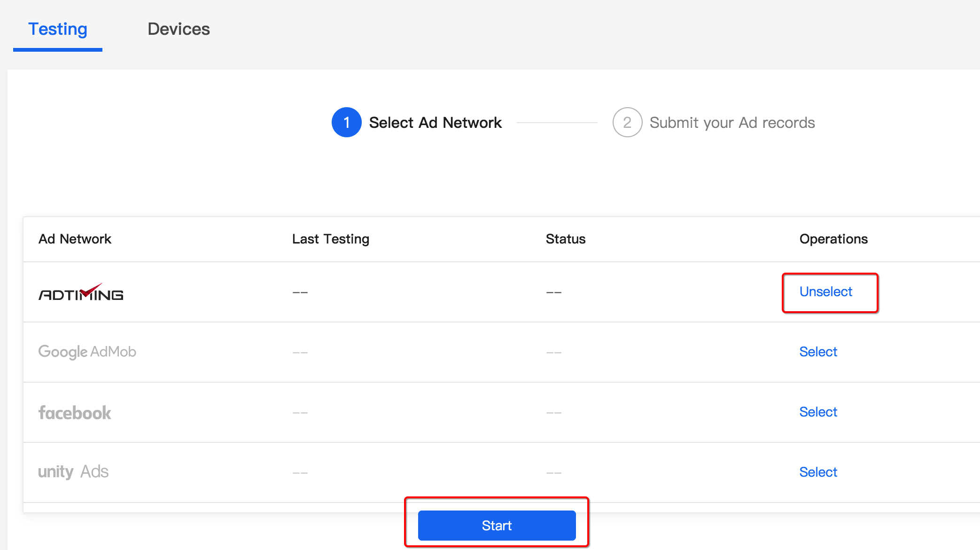
Task: Click the Operations column header
Action: pos(833,239)
